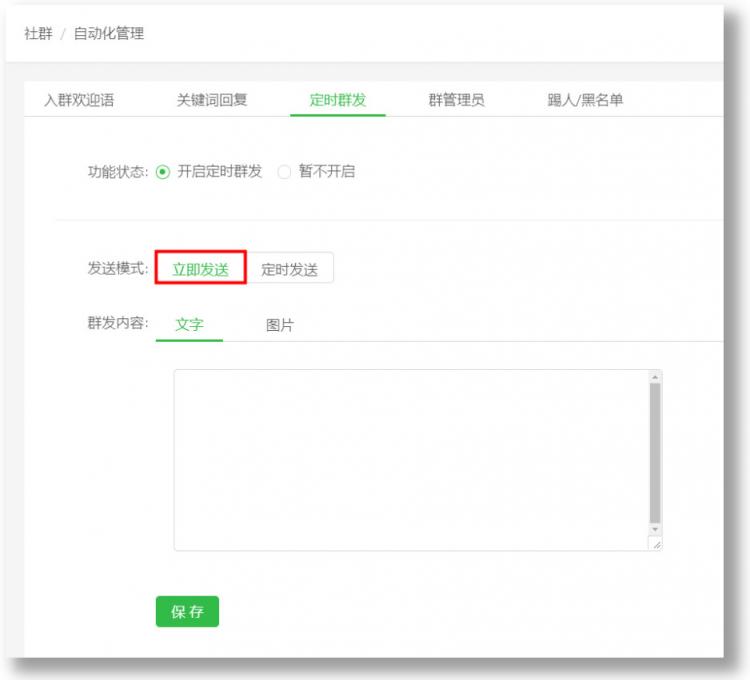Click the 发送模式 label text
This screenshot has height=680, width=750.
[x=118, y=268]
